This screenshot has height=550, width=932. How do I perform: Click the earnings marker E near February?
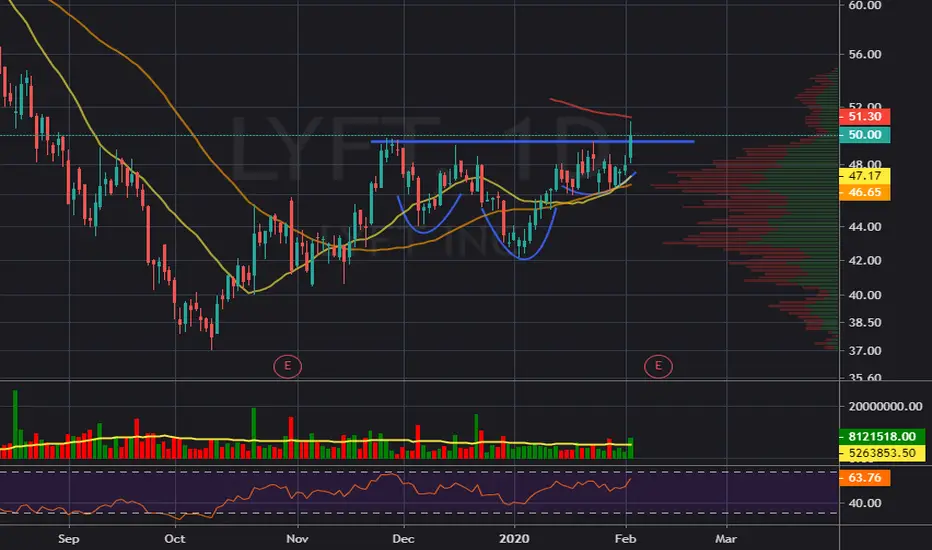(658, 366)
